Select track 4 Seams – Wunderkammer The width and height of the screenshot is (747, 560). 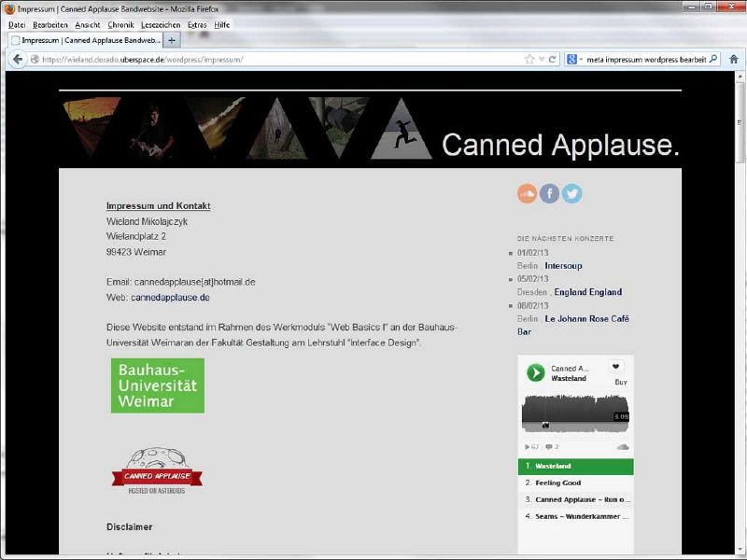[575, 516]
